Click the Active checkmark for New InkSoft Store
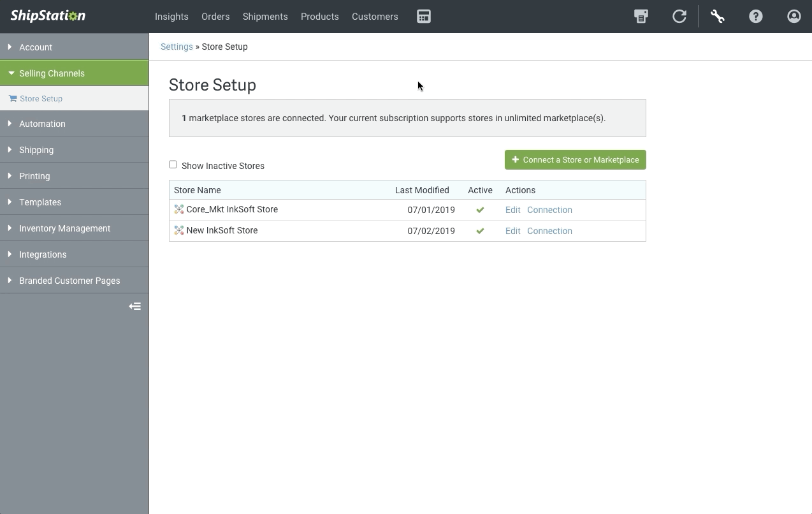This screenshot has width=812, height=514. pos(480,230)
